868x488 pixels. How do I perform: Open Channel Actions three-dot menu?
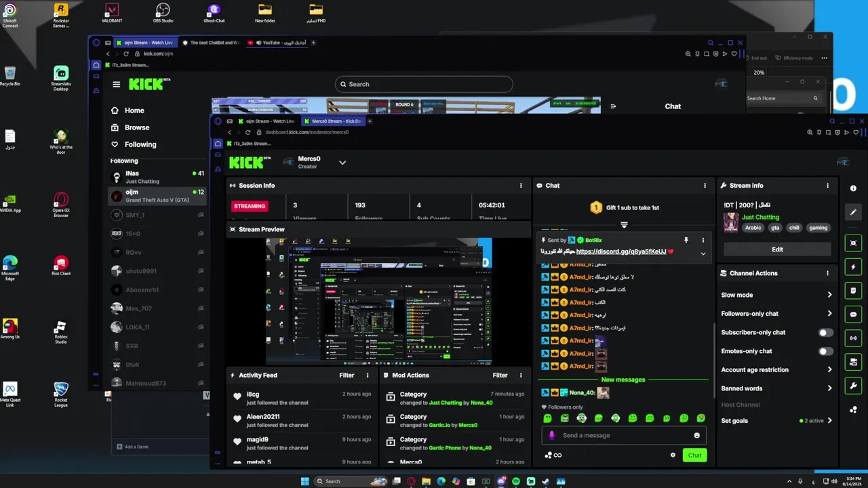pos(827,273)
